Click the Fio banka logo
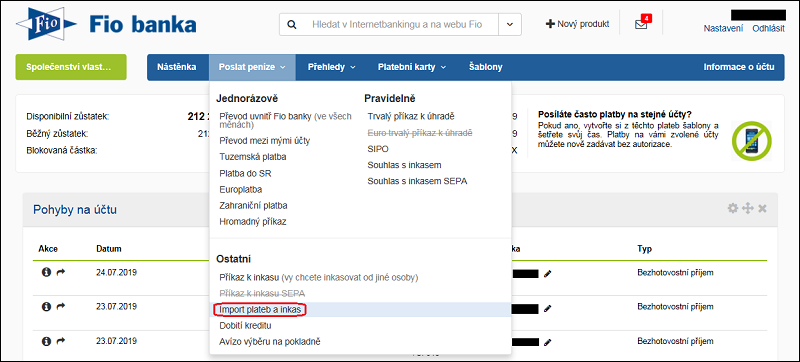The height and width of the screenshot is (362, 800). pos(106,24)
